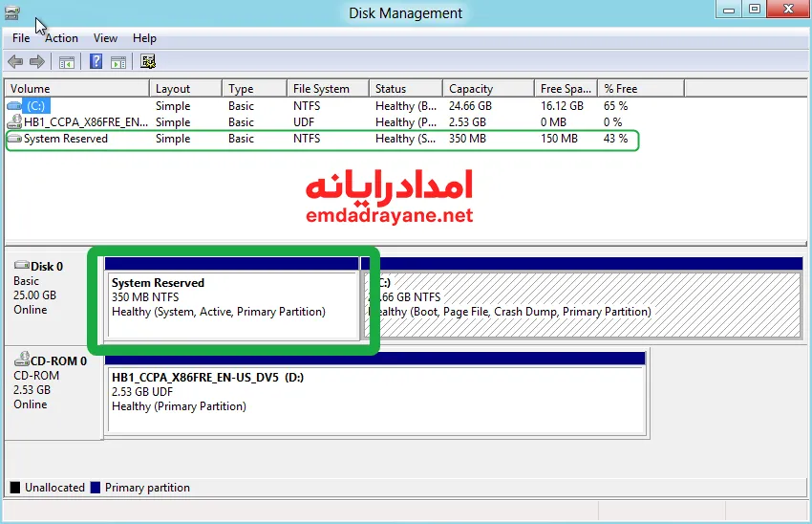Sort by the File System column header
812x524 pixels.
coord(328,89)
